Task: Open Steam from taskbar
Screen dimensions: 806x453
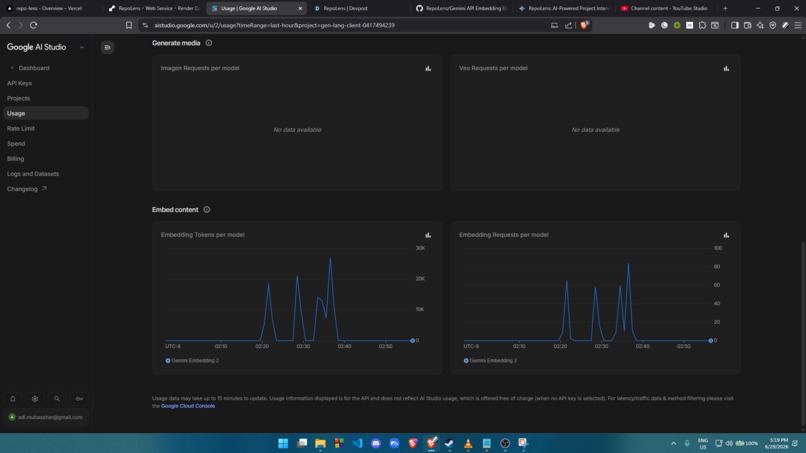Action: coord(449,443)
